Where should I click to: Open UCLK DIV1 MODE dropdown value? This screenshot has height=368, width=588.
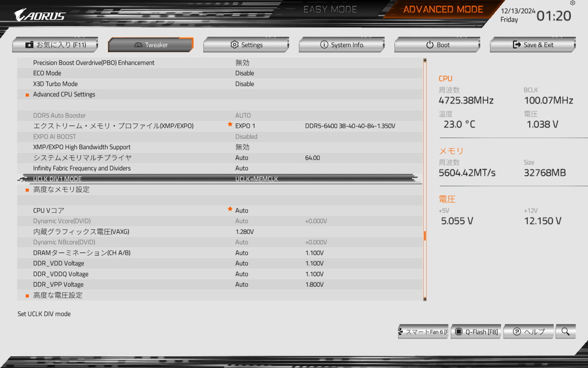(x=256, y=179)
